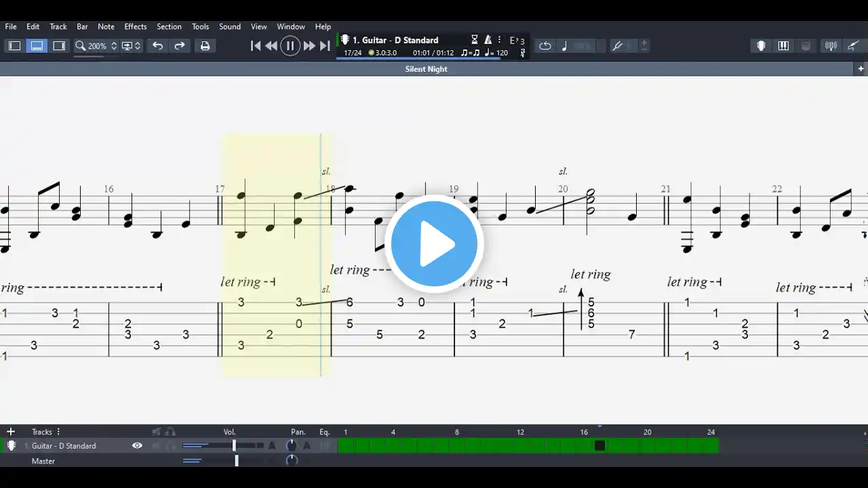868x488 pixels.
Task: Click the fret 7 note in bar 20 tablature
Action: tap(631, 334)
